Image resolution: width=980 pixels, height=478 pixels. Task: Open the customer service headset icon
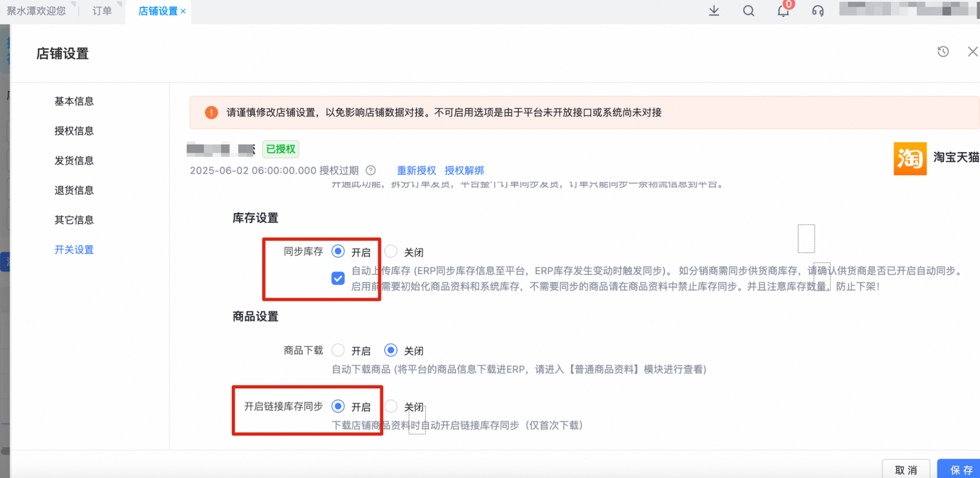coord(818,11)
